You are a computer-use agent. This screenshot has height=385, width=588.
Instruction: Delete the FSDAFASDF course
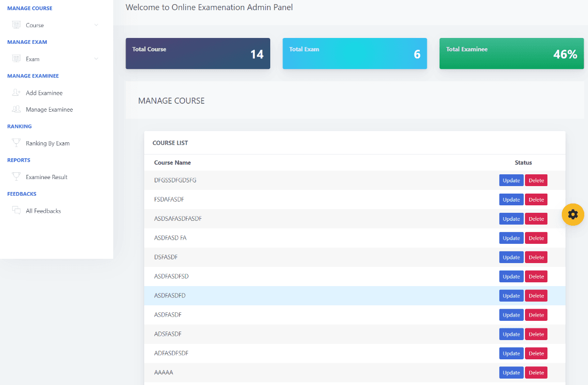(536, 199)
